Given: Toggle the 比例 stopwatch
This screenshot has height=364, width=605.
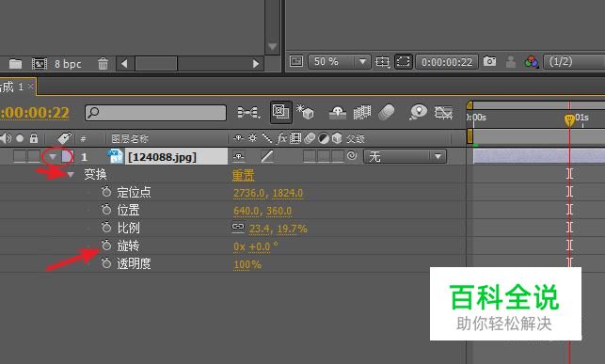Looking at the screenshot, I should pyautogui.click(x=106, y=227).
